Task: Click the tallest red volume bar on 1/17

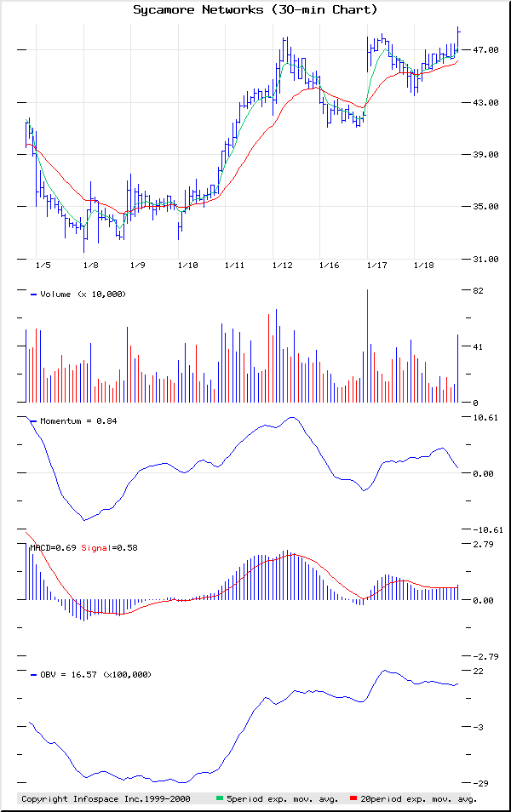Action: pos(367,346)
